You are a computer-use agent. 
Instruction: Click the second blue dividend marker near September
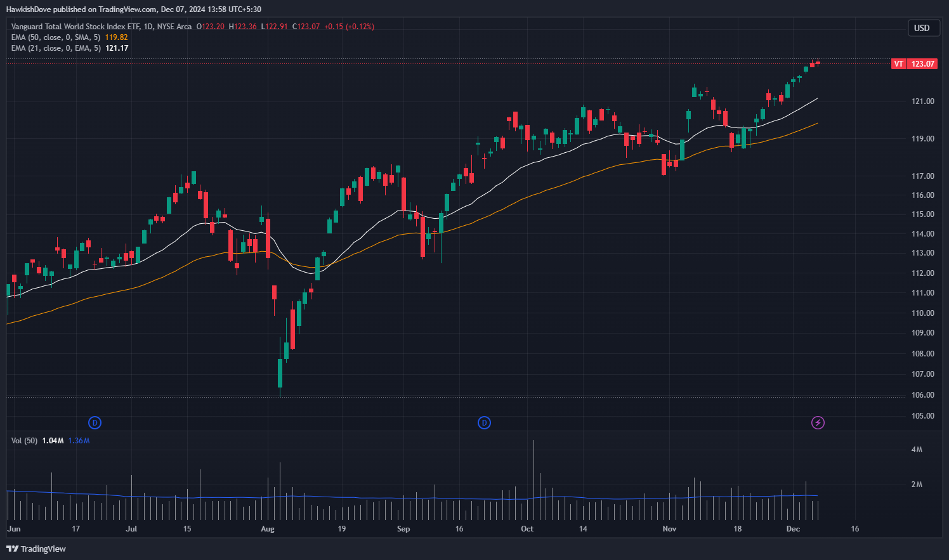click(x=484, y=422)
